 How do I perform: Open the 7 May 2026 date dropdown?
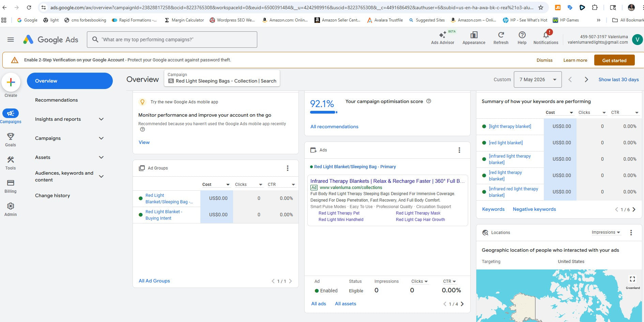pos(538,79)
